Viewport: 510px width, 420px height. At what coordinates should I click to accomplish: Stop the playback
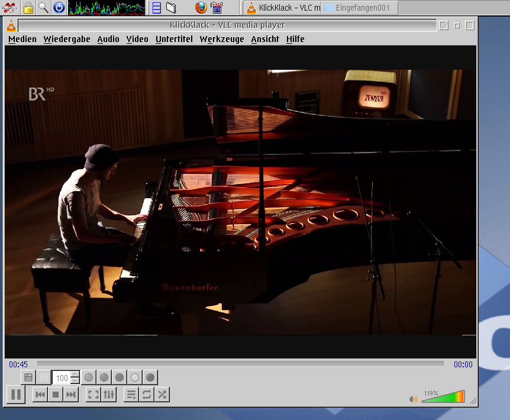pos(56,395)
